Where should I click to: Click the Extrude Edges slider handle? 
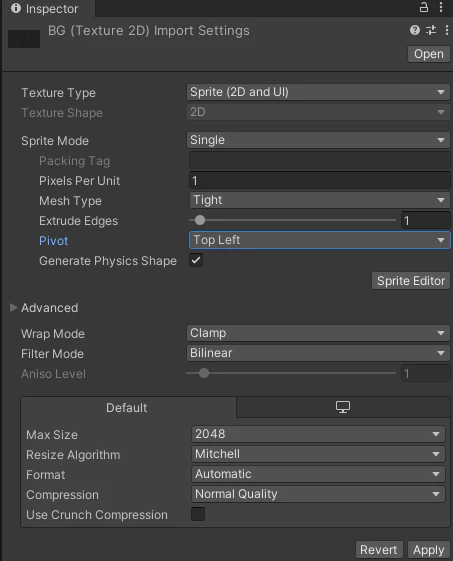[x=200, y=220]
